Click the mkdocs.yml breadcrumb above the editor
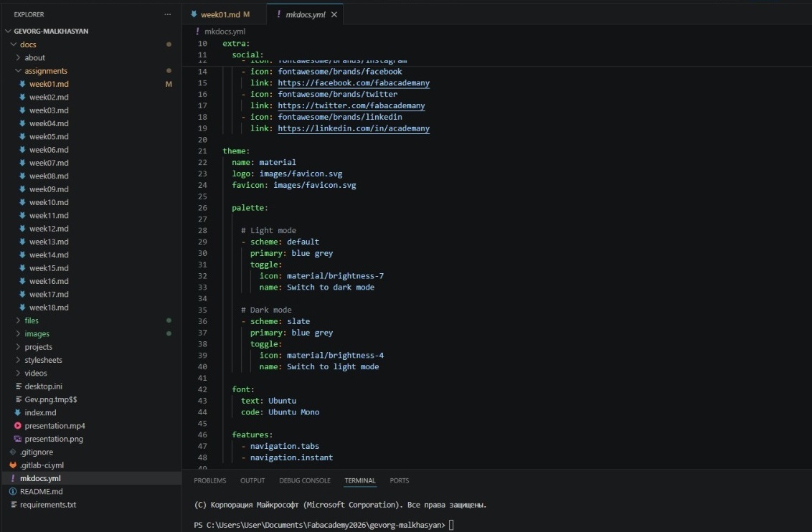 coord(225,32)
